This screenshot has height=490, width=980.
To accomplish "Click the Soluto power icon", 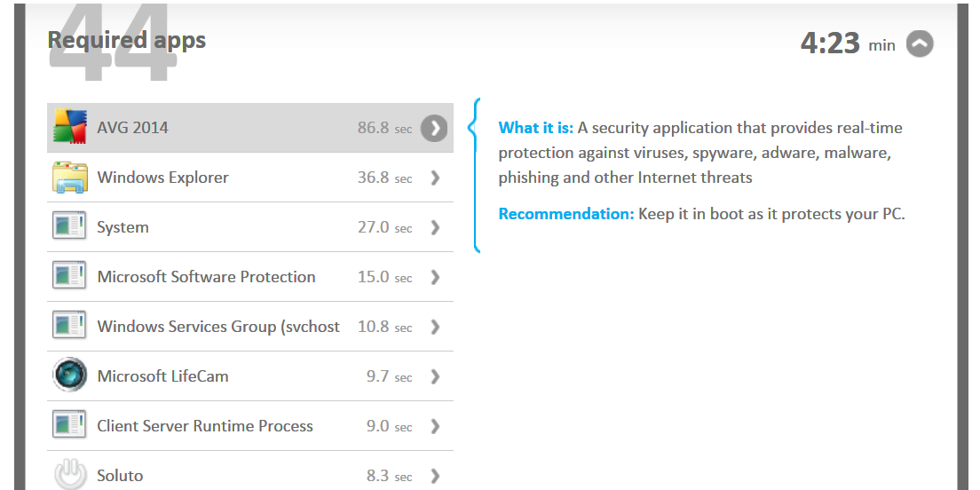I will pyautogui.click(x=69, y=474).
